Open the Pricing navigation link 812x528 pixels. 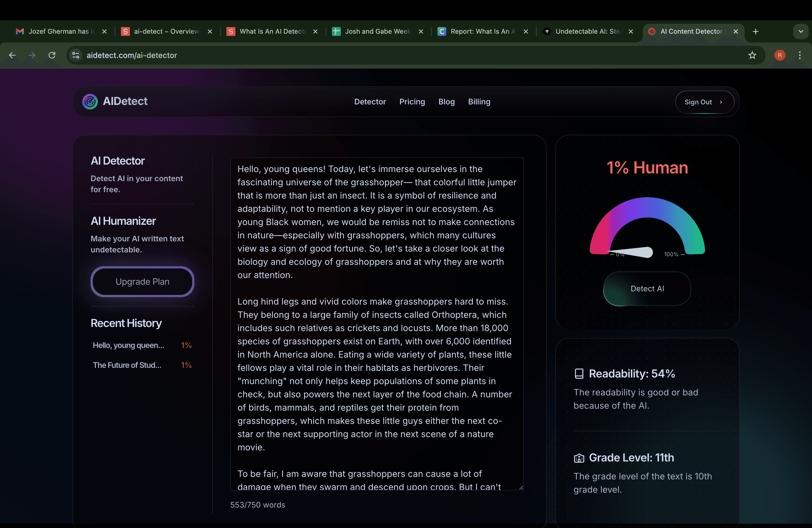click(412, 102)
